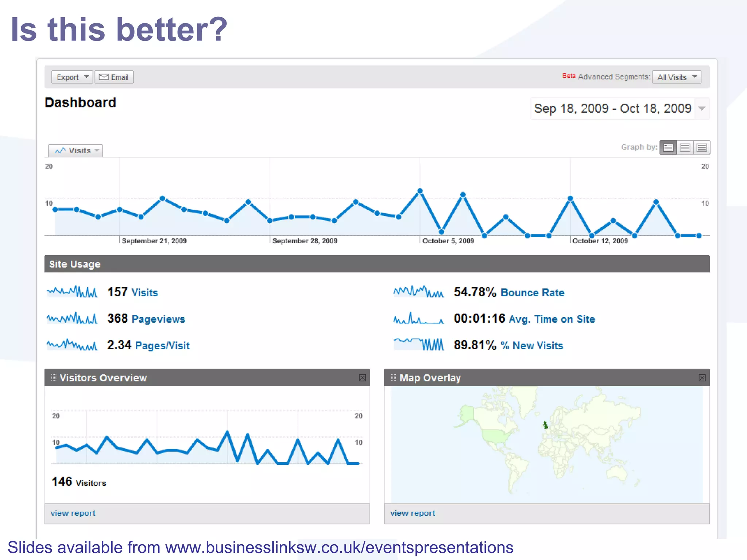Click the Visits sparkline icon in Site Usage
747x560 pixels.
72,292
